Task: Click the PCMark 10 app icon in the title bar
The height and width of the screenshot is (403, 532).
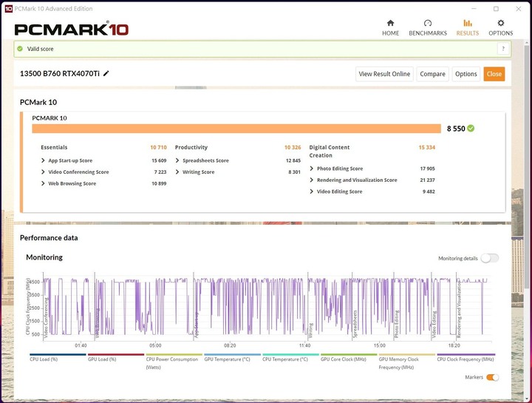Action: tap(8, 8)
